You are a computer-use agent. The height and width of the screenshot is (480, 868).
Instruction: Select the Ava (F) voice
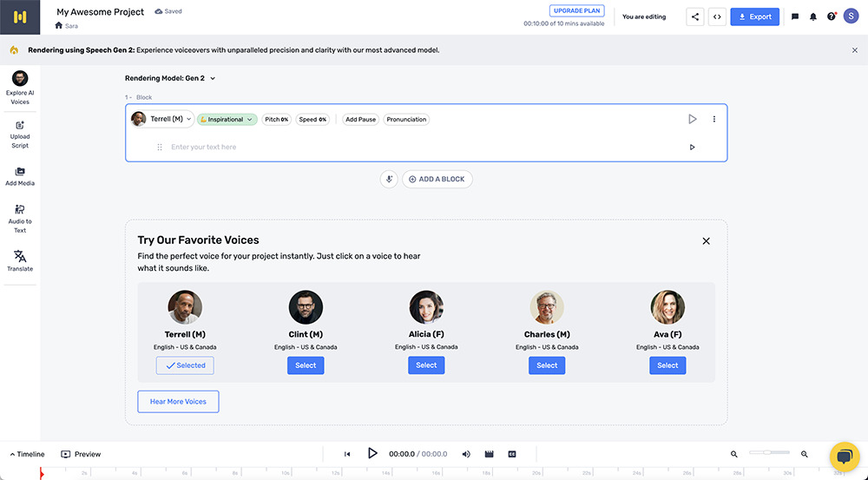(x=667, y=365)
